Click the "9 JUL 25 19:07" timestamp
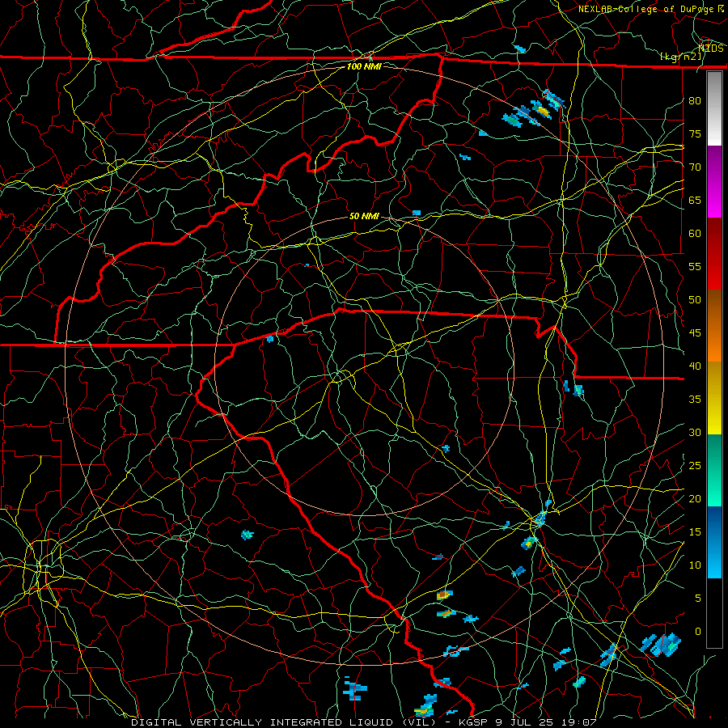This screenshot has width=728, height=728. [x=548, y=722]
